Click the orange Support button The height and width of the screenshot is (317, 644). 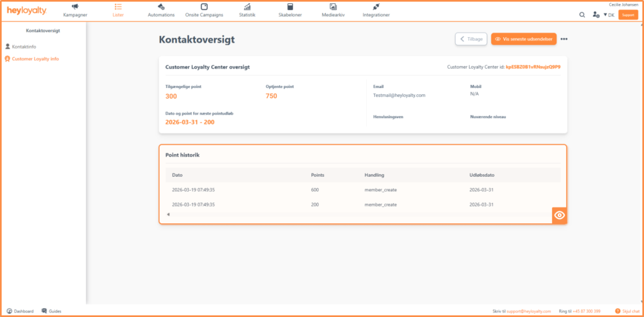[628, 15]
